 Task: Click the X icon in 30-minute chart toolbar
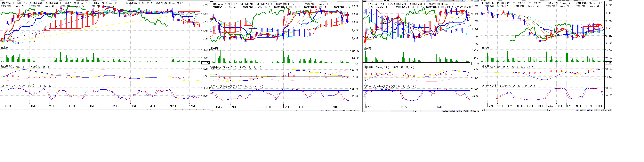pyautogui.click(x=478, y=111)
